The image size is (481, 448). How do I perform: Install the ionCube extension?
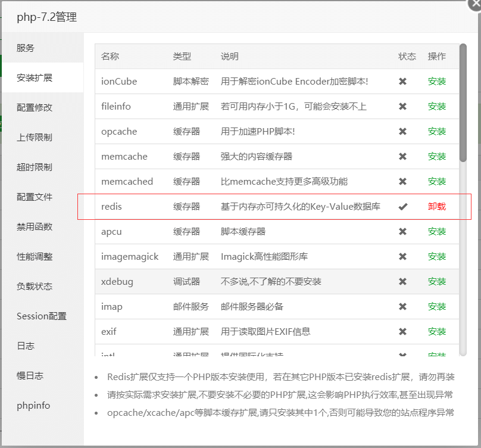pyautogui.click(x=437, y=82)
